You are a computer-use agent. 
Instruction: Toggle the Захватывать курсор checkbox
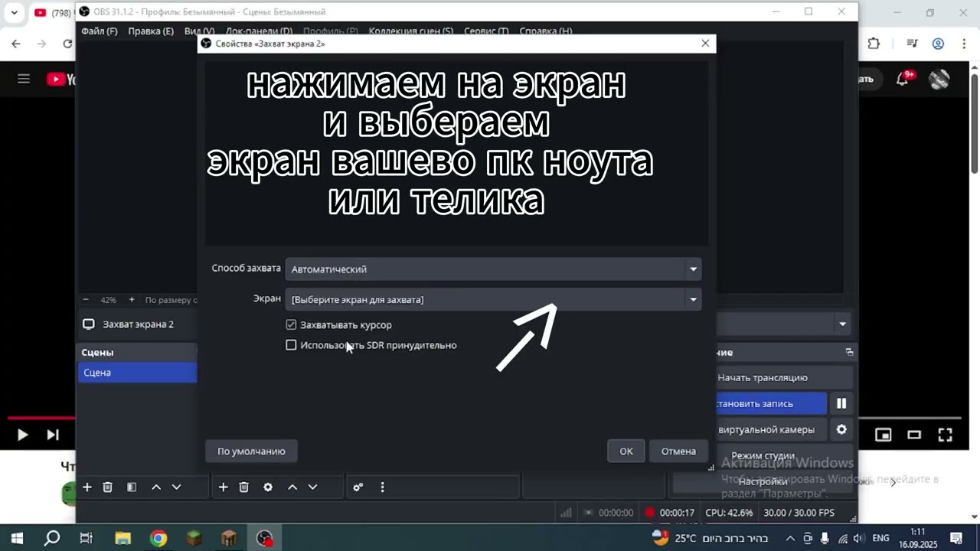(291, 325)
